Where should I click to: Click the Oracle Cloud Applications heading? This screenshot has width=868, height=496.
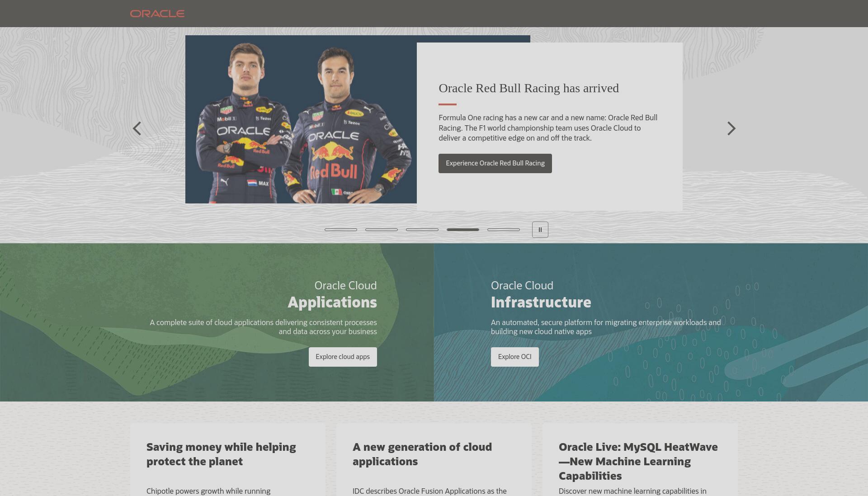point(332,295)
